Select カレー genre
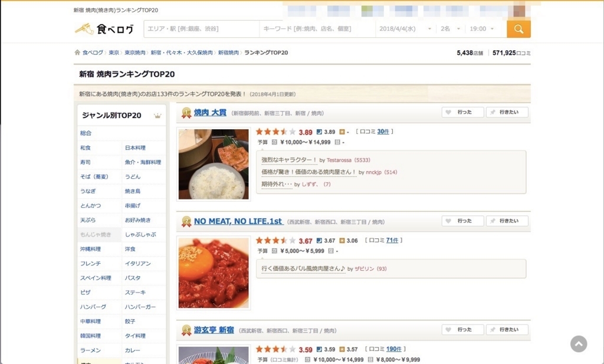Screen dimensions: 604x364 (133, 350)
